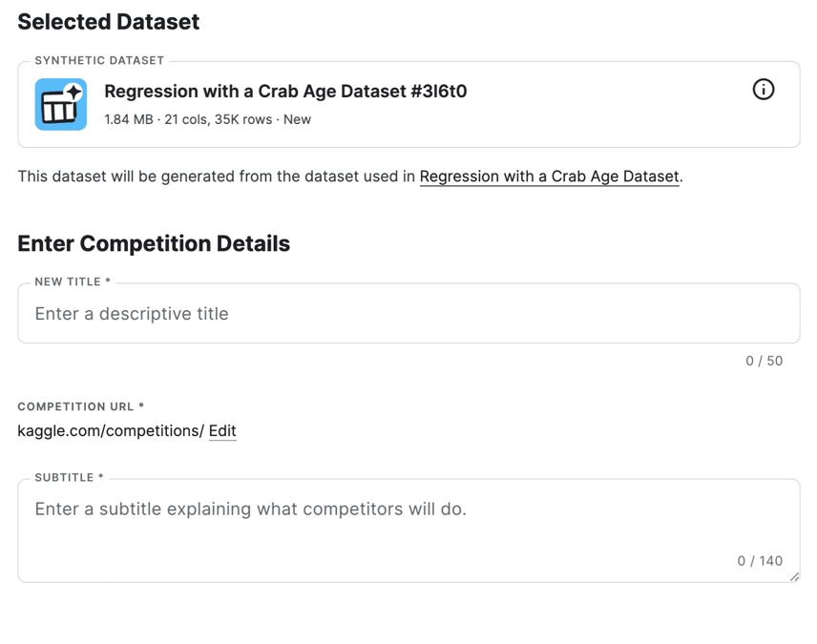Select the Regression with a Crab Age Dataset card

coord(408,102)
